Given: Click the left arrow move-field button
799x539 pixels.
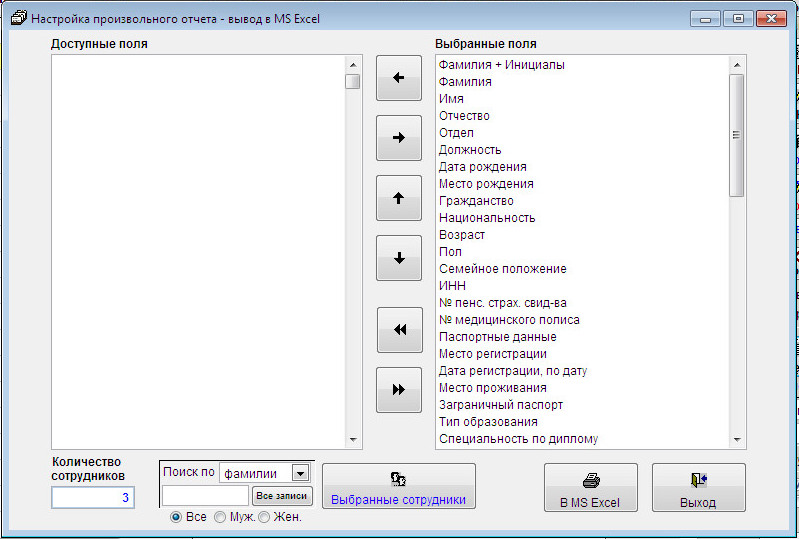Looking at the screenshot, I should click(398, 78).
